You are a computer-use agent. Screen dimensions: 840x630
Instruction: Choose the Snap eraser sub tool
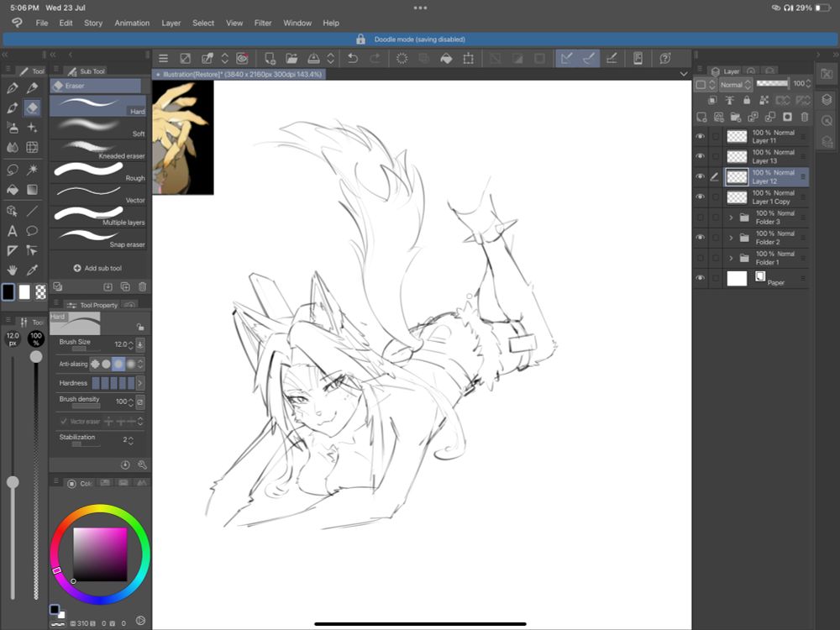click(x=98, y=238)
